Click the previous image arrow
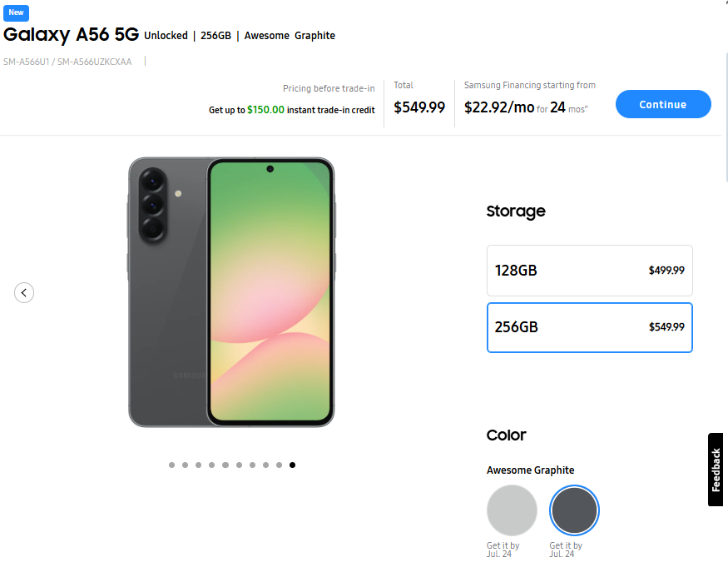728x582 pixels. [24, 292]
